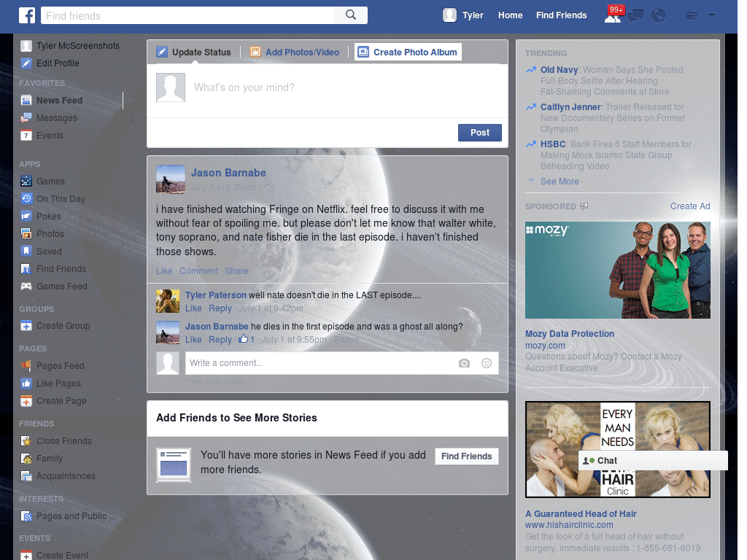Select the Add Photos/Video tab
Screen dimensions: 747x560
[x=295, y=52]
